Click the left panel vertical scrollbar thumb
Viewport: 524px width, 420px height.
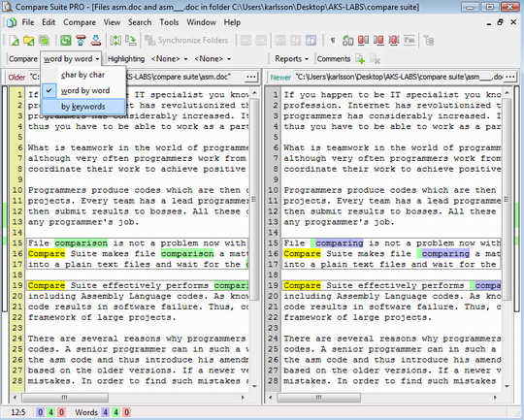pos(254,200)
